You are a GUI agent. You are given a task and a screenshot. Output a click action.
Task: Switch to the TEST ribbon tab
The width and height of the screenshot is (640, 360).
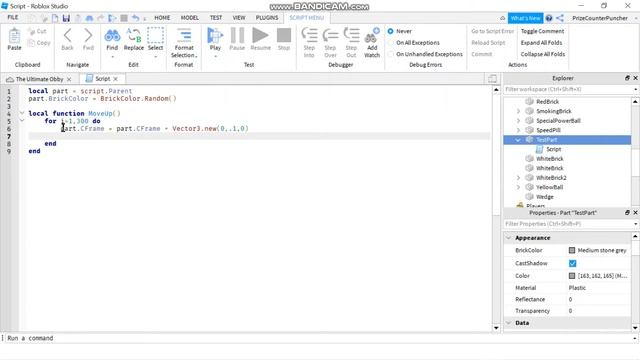click(x=216, y=18)
